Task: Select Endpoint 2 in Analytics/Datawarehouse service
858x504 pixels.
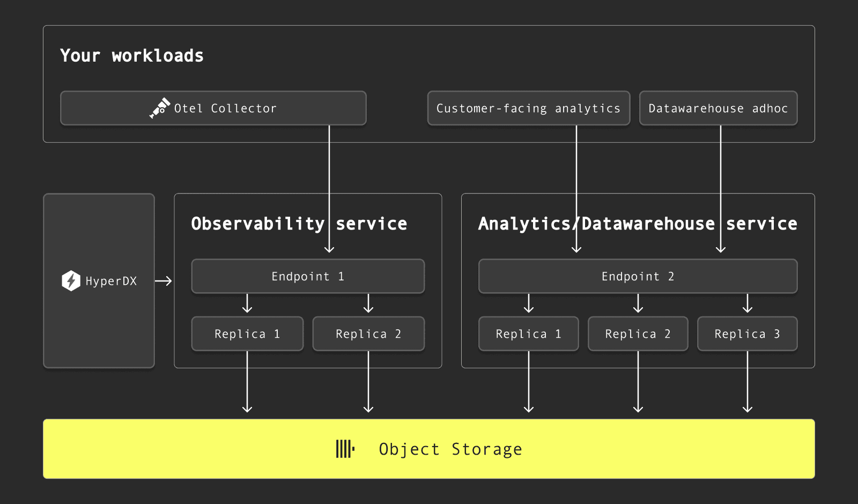Action: click(638, 277)
